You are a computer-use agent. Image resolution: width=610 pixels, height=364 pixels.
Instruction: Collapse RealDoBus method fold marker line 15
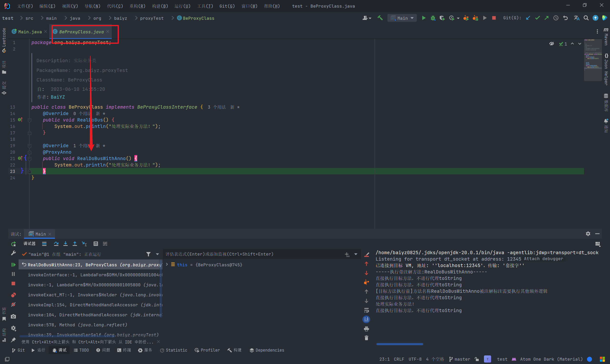[30, 120]
